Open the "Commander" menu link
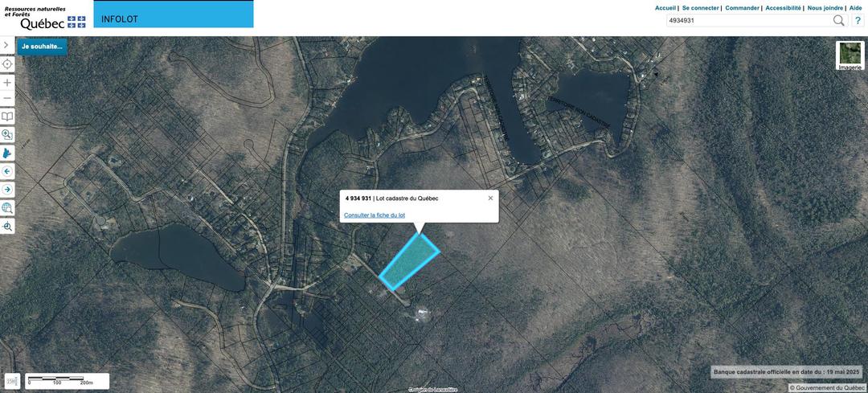This screenshot has height=393, width=868. click(x=742, y=8)
